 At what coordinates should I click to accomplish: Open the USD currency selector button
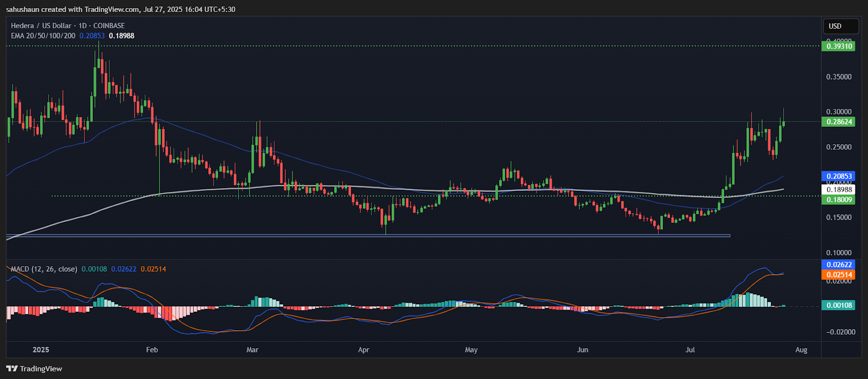point(841,26)
